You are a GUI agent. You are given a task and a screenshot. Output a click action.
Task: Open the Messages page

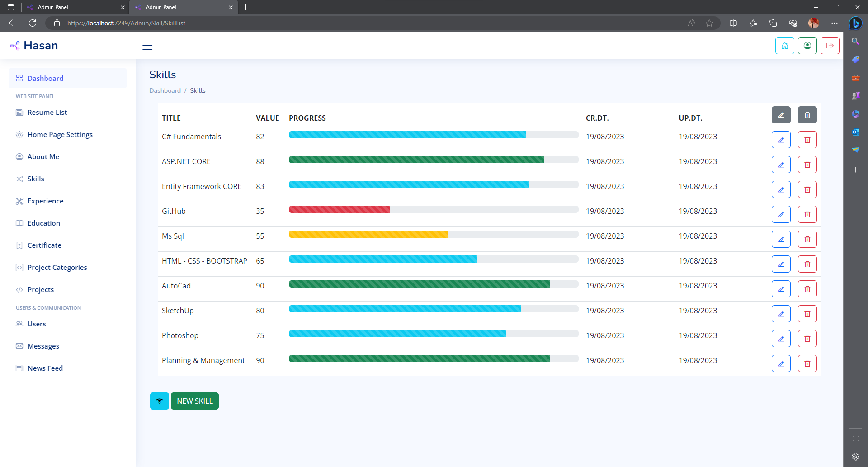pos(68,346)
